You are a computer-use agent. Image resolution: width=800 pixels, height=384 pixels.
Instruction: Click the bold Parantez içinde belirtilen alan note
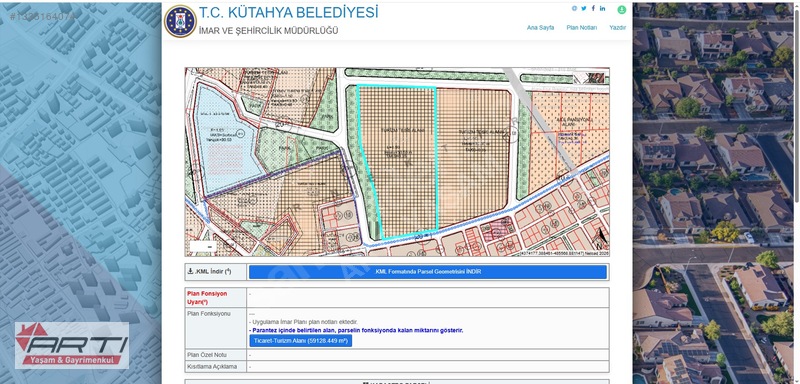coord(356,330)
